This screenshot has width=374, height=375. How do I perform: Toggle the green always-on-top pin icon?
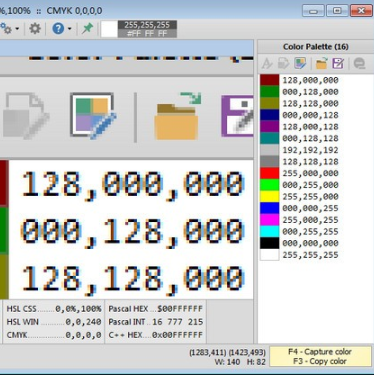pyautogui.click(x=87, y=29)
